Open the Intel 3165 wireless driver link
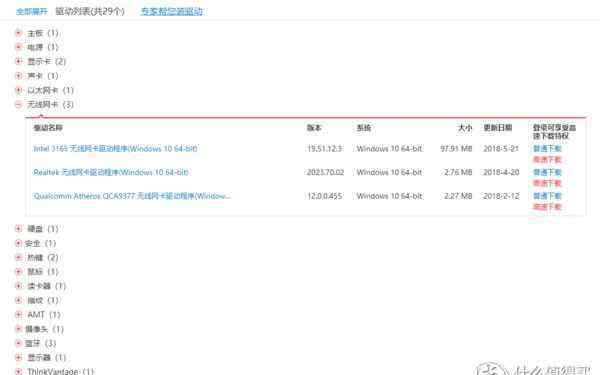Screen dimensions: 600x375 (x=115, y=148)
